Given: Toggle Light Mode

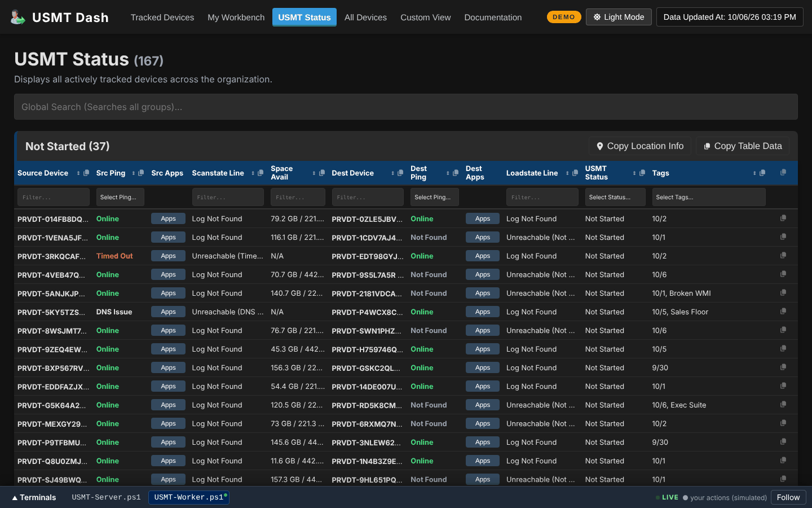Looking at the screenshot, I should (x=619, y=17).
